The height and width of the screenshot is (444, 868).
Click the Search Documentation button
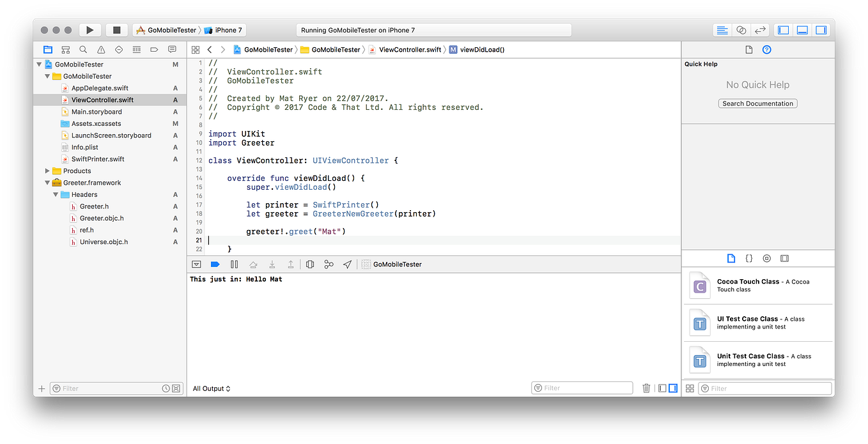pos(757,103)
